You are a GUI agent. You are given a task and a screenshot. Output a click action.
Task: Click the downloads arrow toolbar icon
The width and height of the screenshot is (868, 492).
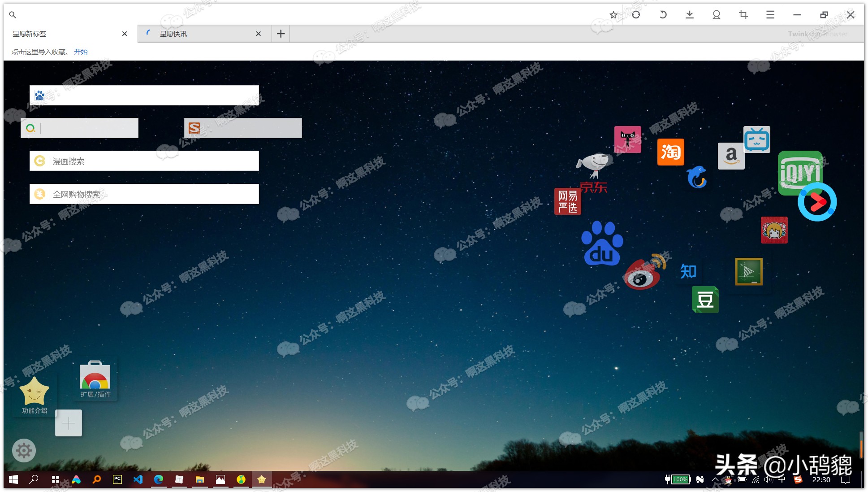pyautogui.click(x=689, y=15)
